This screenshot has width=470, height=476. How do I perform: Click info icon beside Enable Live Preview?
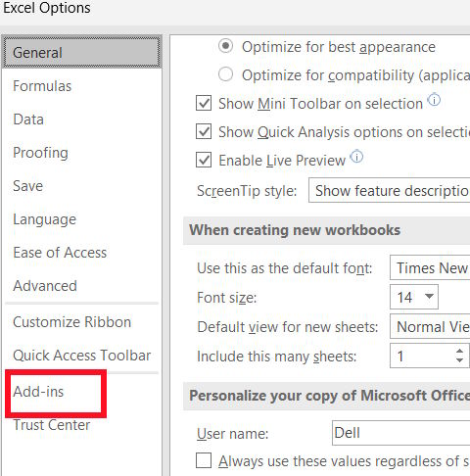[356, 157]
